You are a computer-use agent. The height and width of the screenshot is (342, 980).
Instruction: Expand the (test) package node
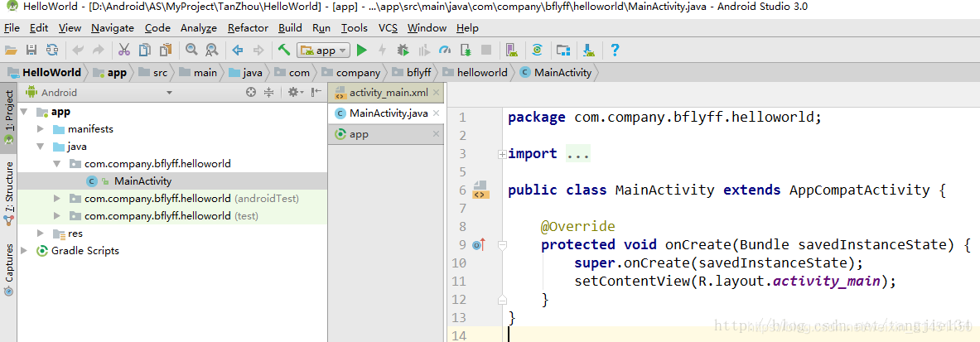click(57, 216)
